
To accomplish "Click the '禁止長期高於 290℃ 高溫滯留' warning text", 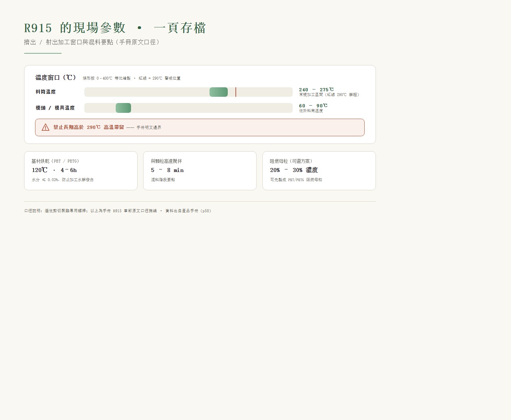I will coord(89,127).
